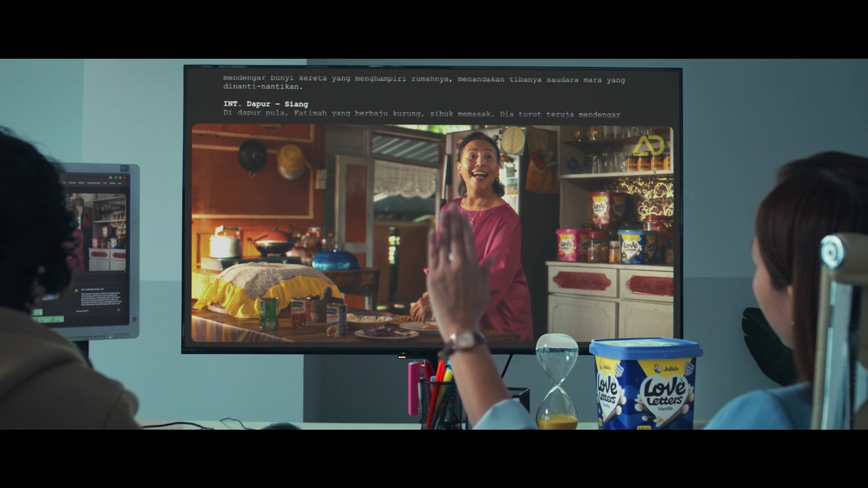Click the yellow window dot on the left monitor
The image size is (868, 488).
(x=120, y=178)
